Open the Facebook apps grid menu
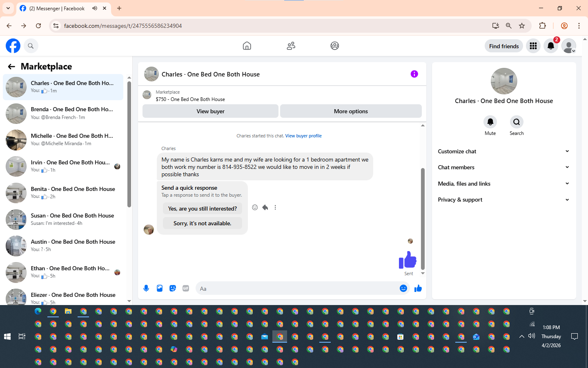 533,46
